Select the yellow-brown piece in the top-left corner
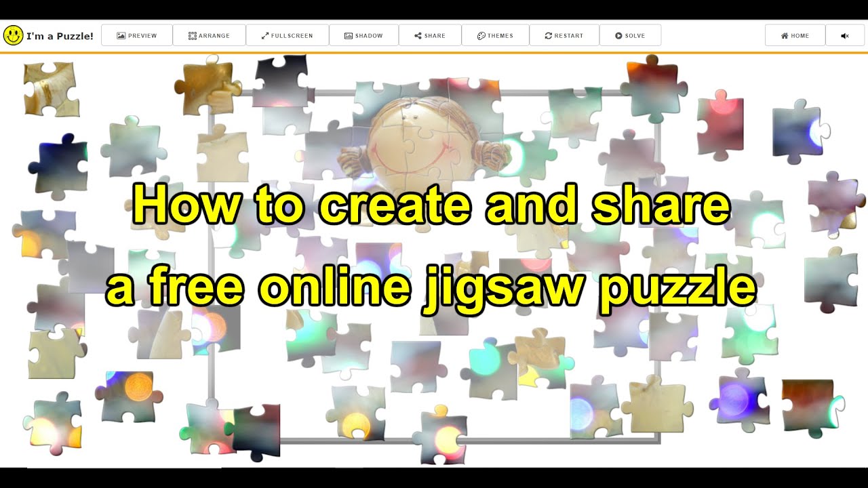The height and width of the screenshot is (488, 868). click(51, 89)
